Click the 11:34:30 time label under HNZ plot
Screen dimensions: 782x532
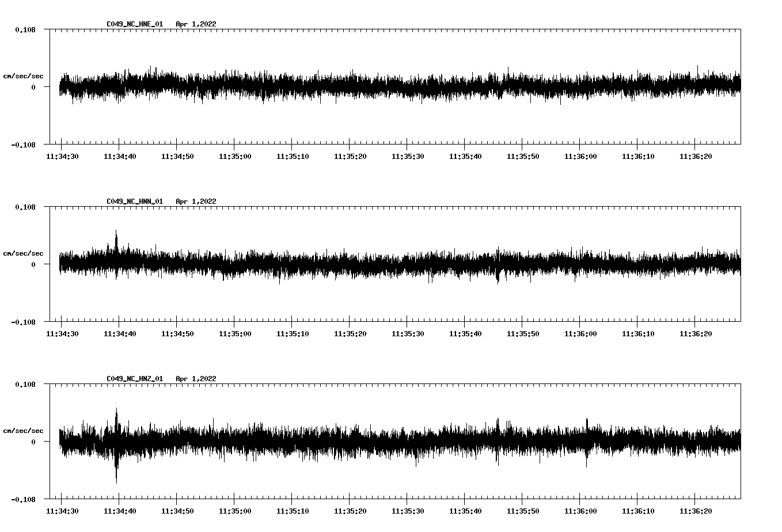click(x=62, y=511)
